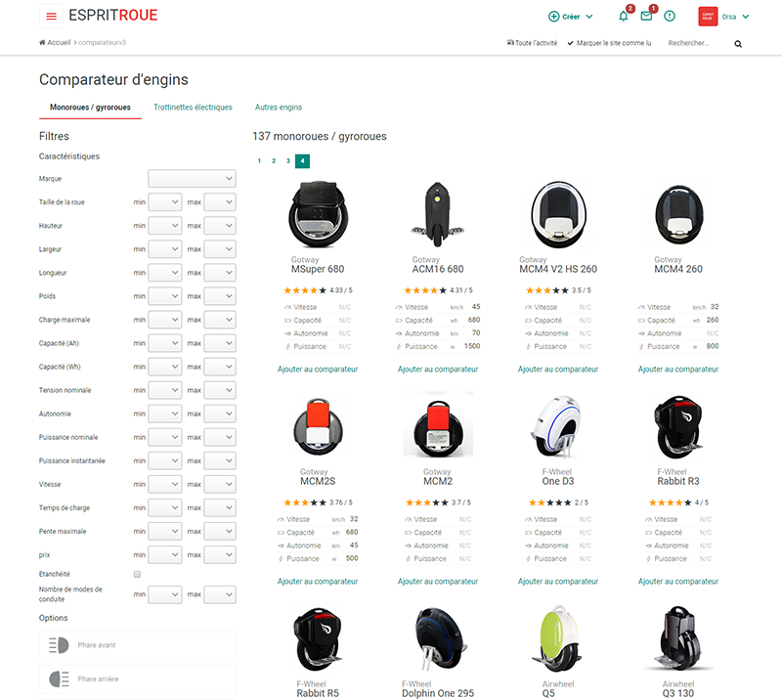782x700 pixels.
Task: Open Capacité (Wh) max dropdown
Action: click(220, 367)
